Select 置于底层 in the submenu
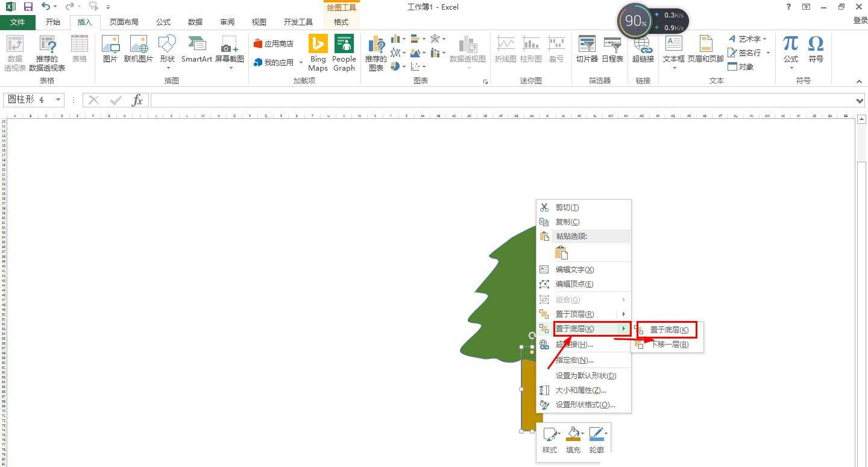This screenshot has width=868, height=467. [x=670, y=329]
